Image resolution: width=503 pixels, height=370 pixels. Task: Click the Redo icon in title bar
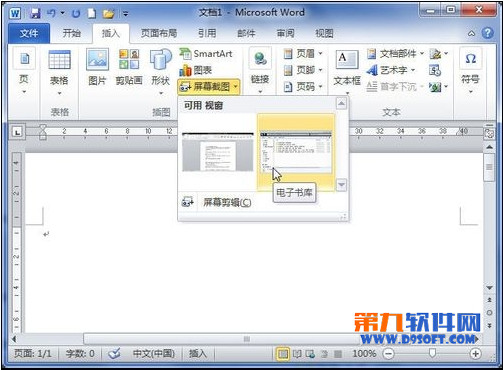pos(76,14)
